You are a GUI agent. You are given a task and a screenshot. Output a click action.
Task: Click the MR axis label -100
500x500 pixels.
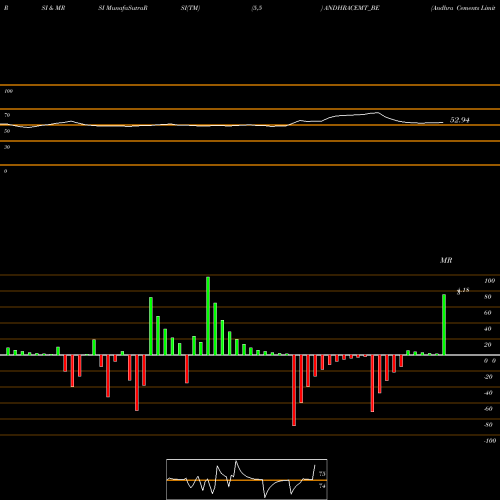(490, 441)
